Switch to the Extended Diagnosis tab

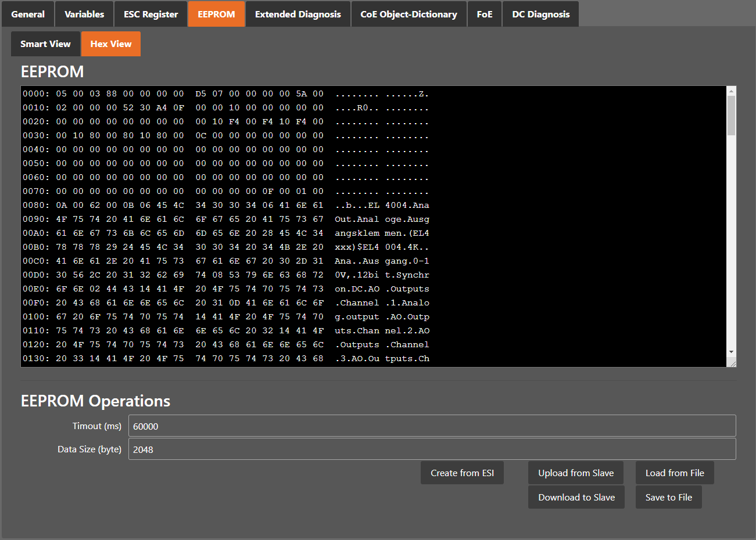(x=298, y=13)
